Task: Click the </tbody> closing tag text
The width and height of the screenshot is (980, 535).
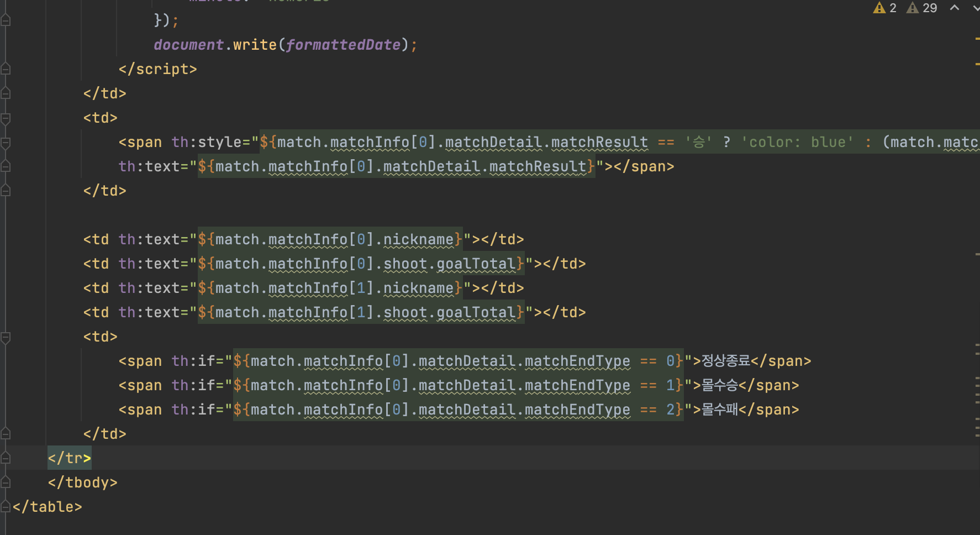Action: coord(82,482)
